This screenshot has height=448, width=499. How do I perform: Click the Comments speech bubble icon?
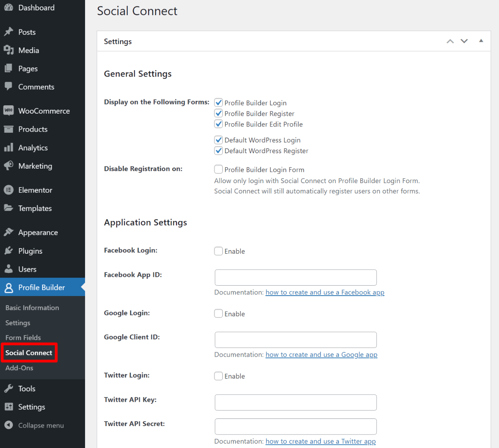(x=8, y=87)
